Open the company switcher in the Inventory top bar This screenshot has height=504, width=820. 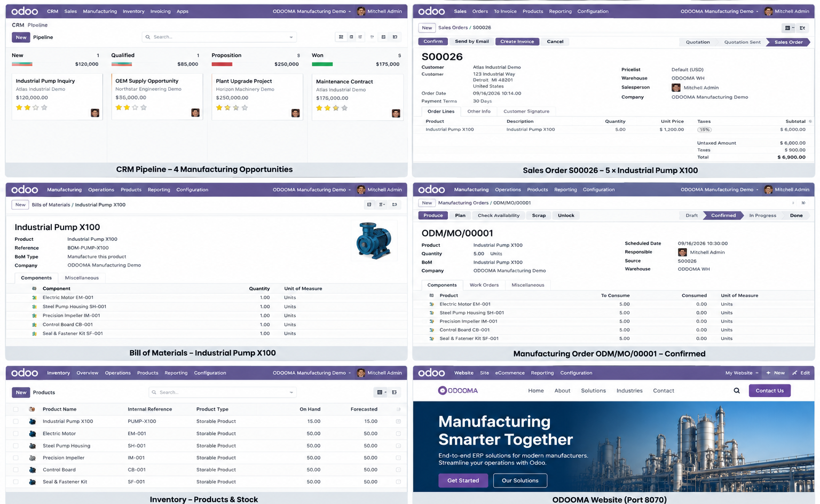coord(312,373)
